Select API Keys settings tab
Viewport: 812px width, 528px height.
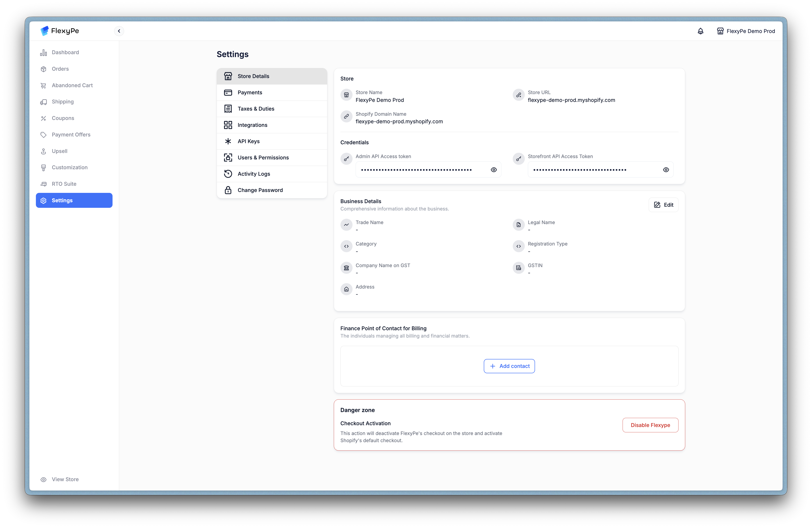pyautogui.click(x=248, y=141)
